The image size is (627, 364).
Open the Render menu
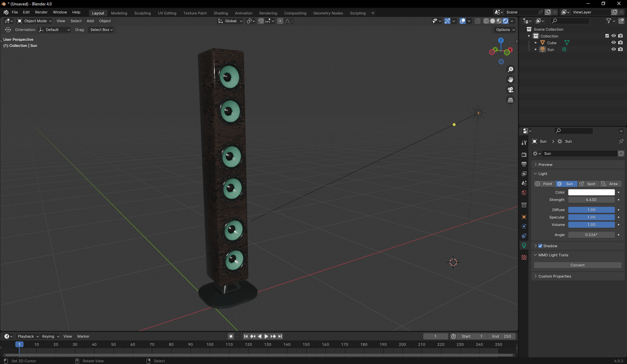coord(41,13)
